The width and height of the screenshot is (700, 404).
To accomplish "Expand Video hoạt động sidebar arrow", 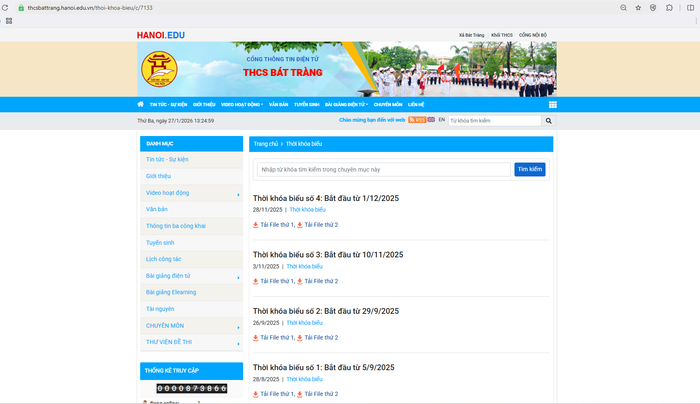I will point(238,195).
